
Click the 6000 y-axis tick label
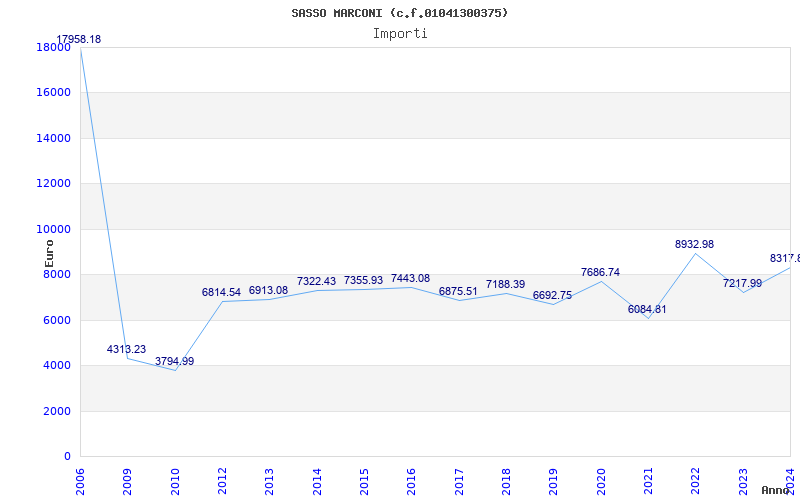[57, 320]
